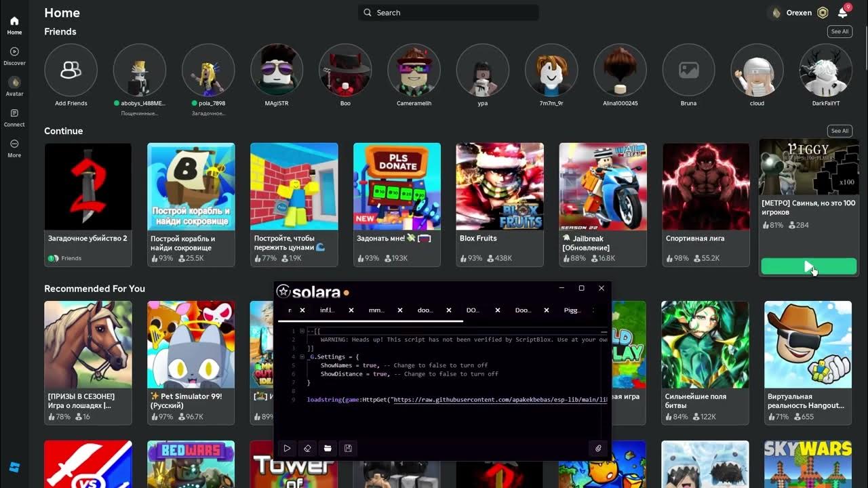
Task: Click the Add Friends circle
Action: tap(71, 70)
